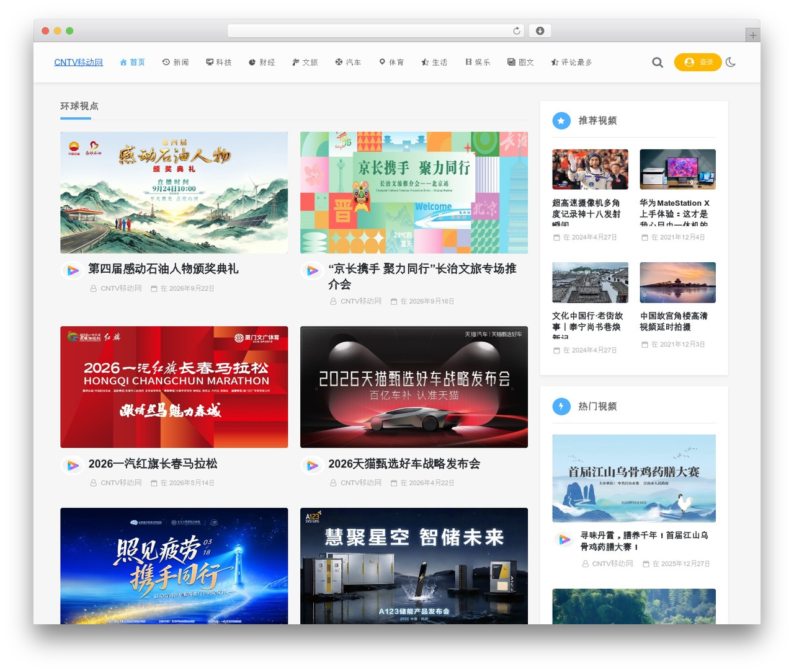Image resolution: width=794 pixels, height=672 pixels.
Task: Open 慧聚星空 智储未来 thumbnail
Action: click(414, 566)
